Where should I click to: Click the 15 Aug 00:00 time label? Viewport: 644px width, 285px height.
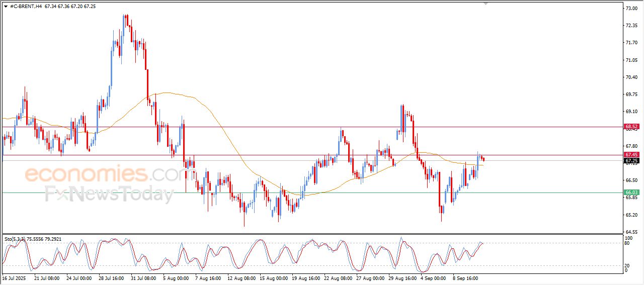[273, 277]
